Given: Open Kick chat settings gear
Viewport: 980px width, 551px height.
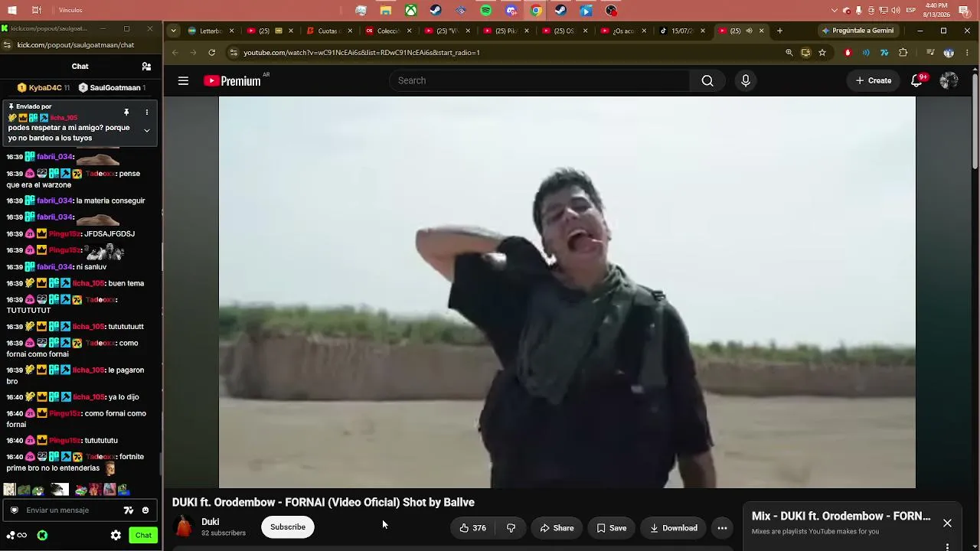Looking at the screenshot, I should tap(116, 536).
